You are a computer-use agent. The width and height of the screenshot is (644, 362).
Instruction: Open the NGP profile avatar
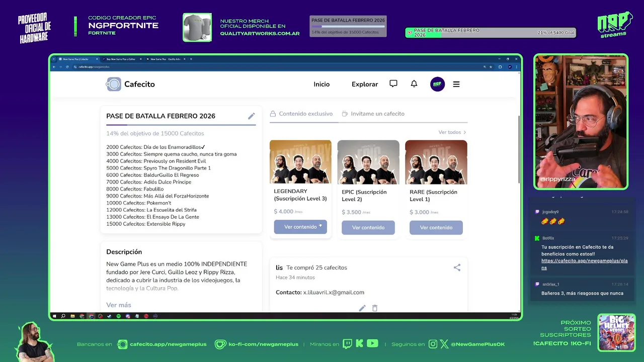pyautogui.click(x=438, y=84)
